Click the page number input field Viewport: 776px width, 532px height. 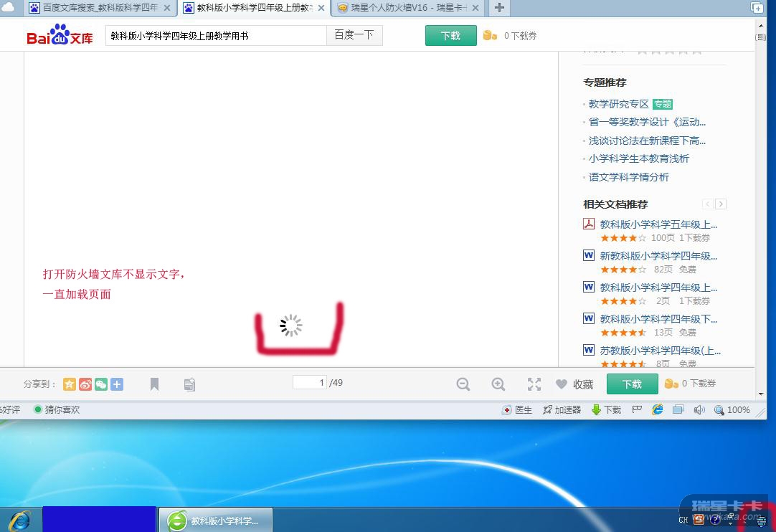(x=309, y=383)
